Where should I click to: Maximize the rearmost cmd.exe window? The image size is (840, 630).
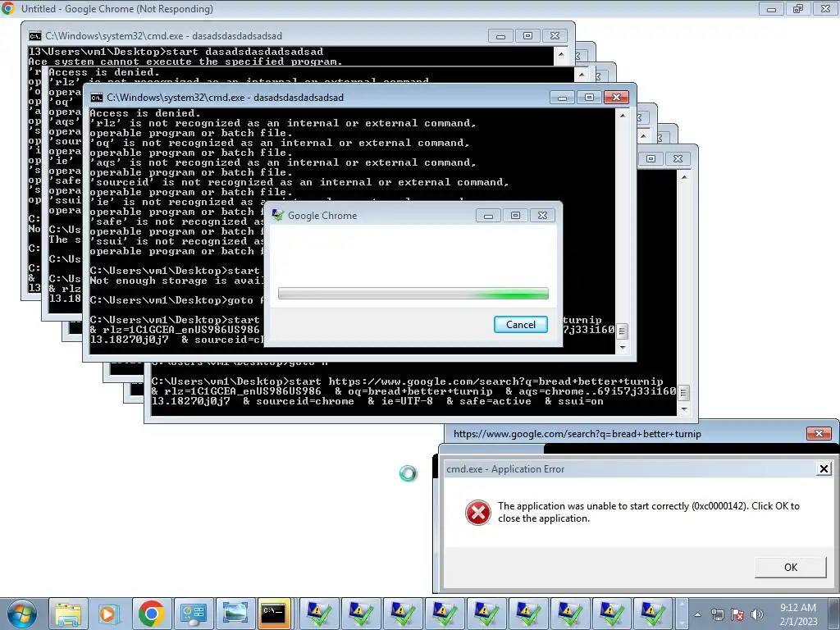(x=527, y=36)
